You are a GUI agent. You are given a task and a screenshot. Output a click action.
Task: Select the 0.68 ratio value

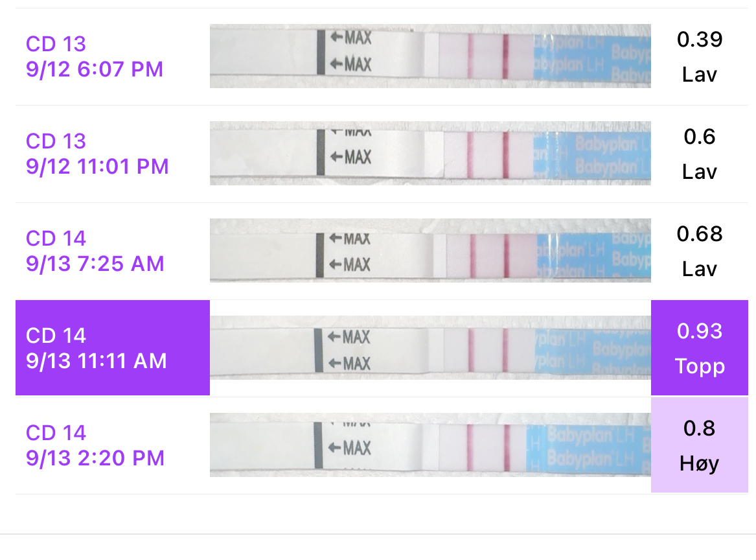point(700,234)
